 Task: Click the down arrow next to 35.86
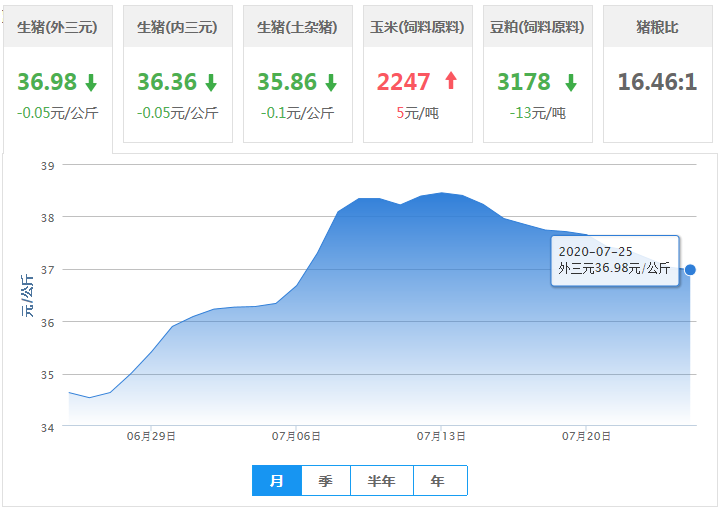click(331, 82)
